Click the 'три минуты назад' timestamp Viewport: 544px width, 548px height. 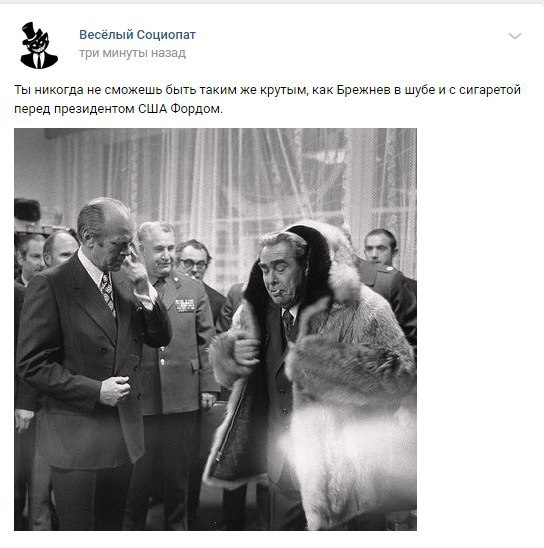[132, 53]
